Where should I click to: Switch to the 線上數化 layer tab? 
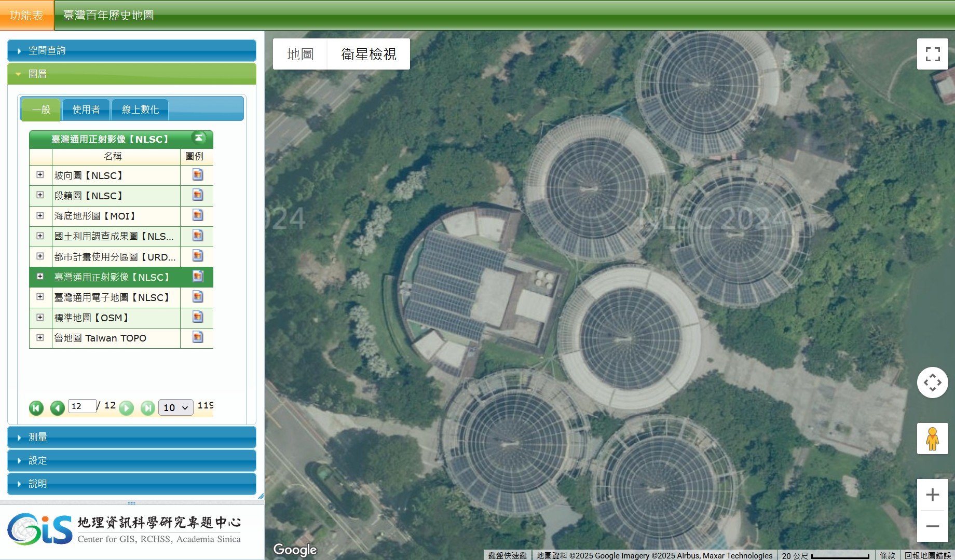point(140,110)
